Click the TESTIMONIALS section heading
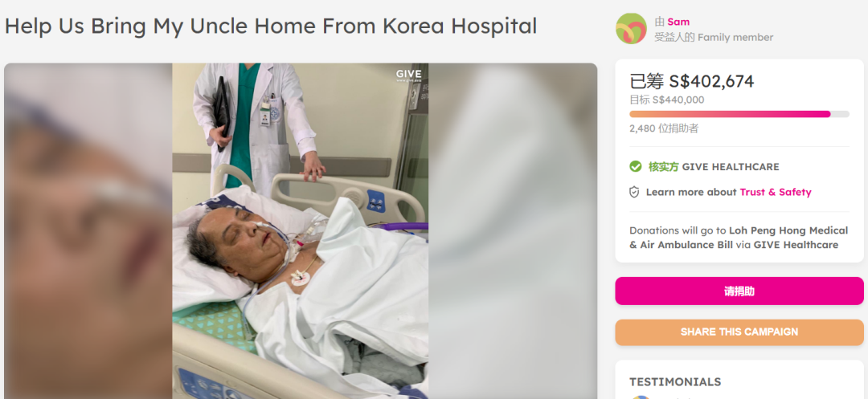Image resolution: width=868 pixels, height=399 pixels. tap(675, 382)
